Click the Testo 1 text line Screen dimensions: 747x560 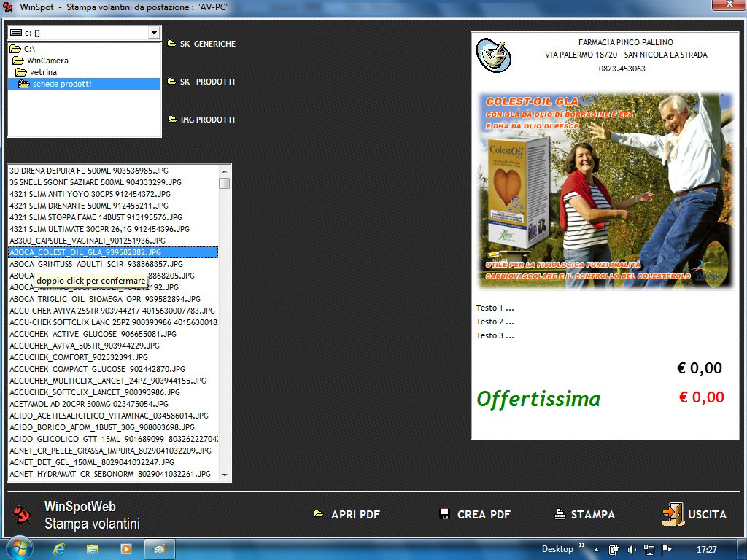[495, 308]
